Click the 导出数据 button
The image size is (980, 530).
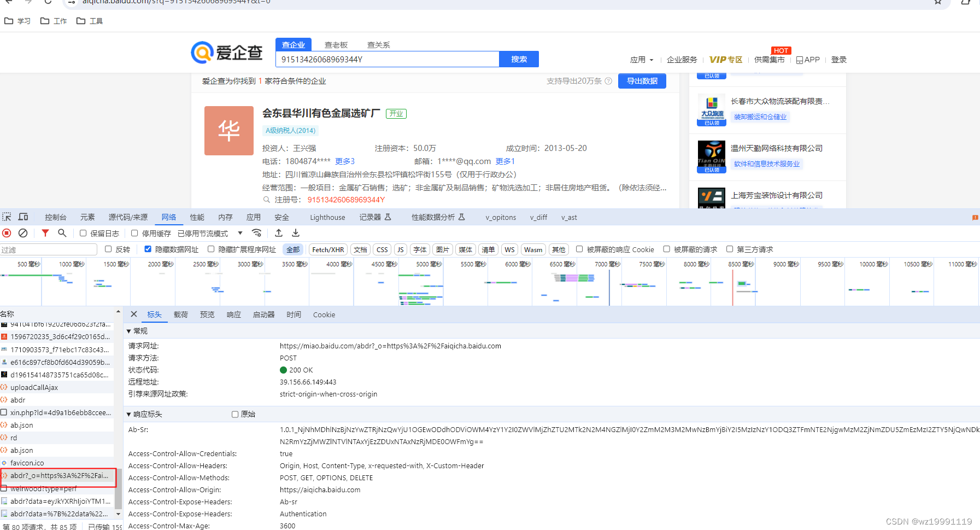click(x=642, y=81)
